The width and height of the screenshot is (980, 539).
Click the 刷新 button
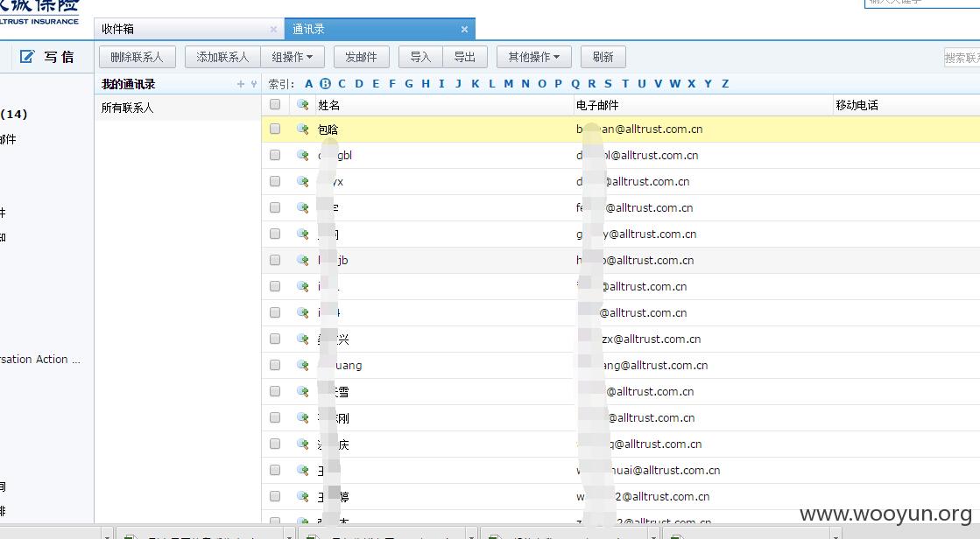coord(603,57)
